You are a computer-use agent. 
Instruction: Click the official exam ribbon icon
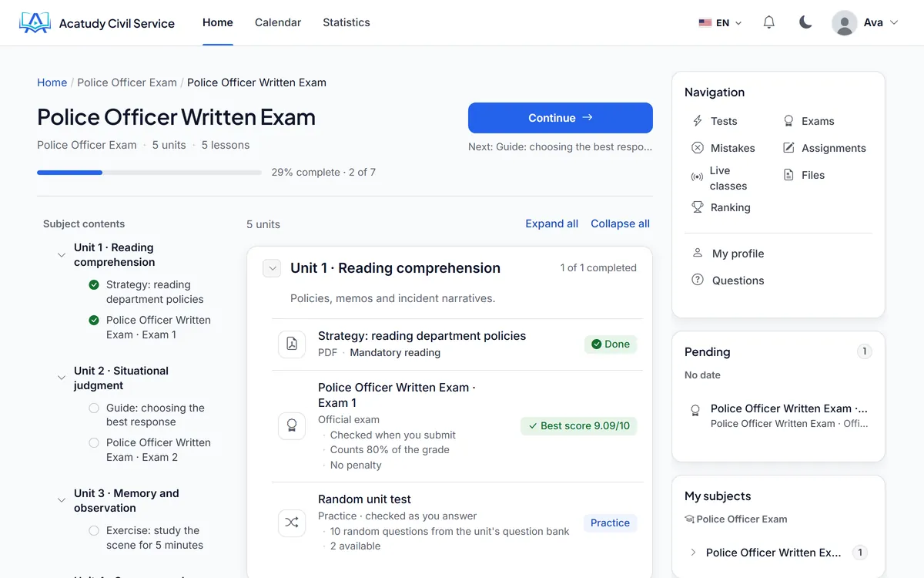292,425
